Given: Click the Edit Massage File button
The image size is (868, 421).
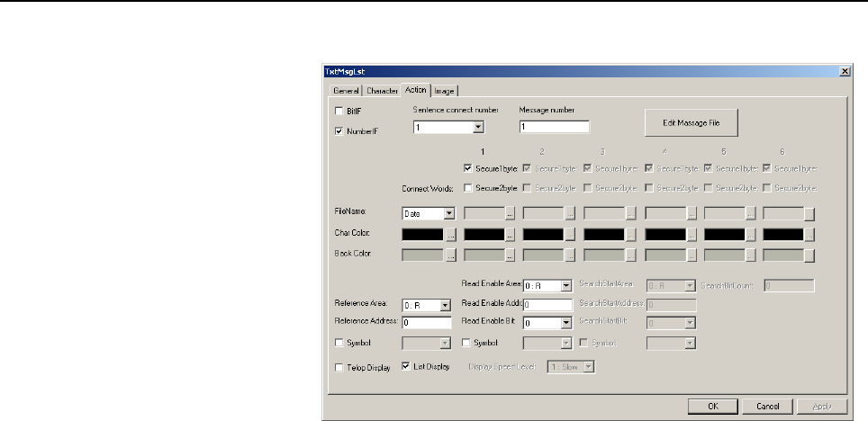Looking at the screenshot, I should pos(692,123).
